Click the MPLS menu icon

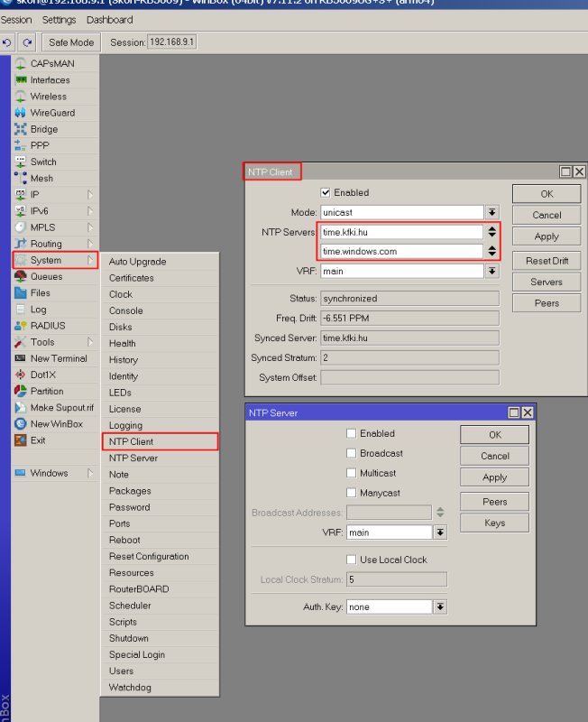21,227
